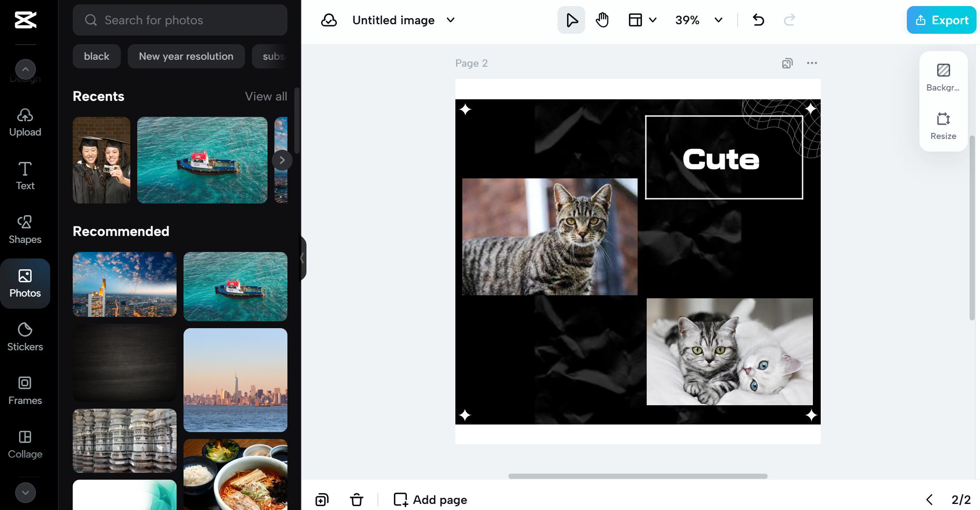Select the hand pan tool
This screenshot has width=980, height=510.
(x=602, y=20)
